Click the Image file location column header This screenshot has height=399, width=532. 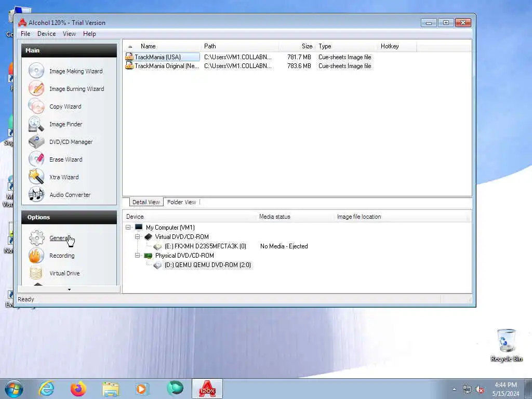tap(402, 217)
